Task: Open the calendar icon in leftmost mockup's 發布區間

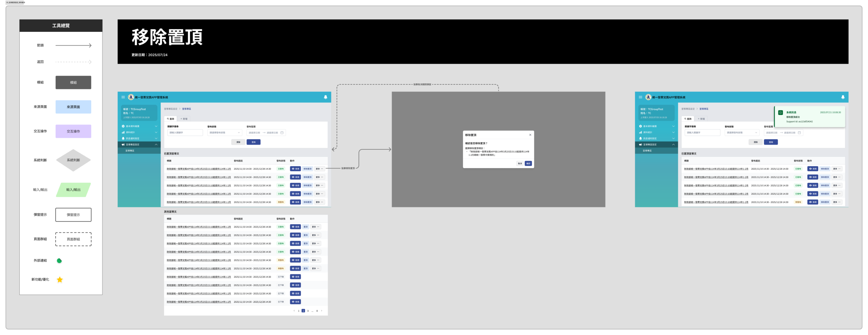Action: (282, 133)
